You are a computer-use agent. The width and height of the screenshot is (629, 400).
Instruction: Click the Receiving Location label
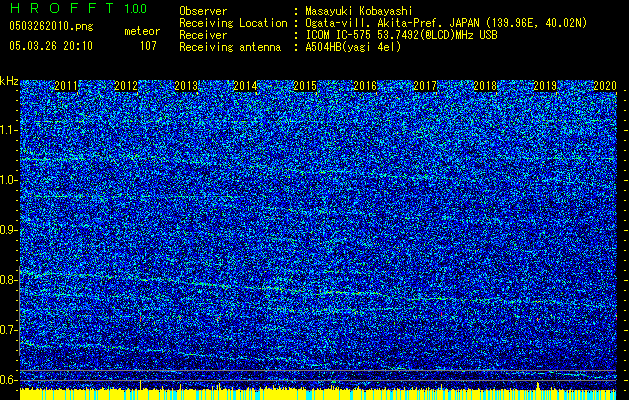[x=233, y=23]
